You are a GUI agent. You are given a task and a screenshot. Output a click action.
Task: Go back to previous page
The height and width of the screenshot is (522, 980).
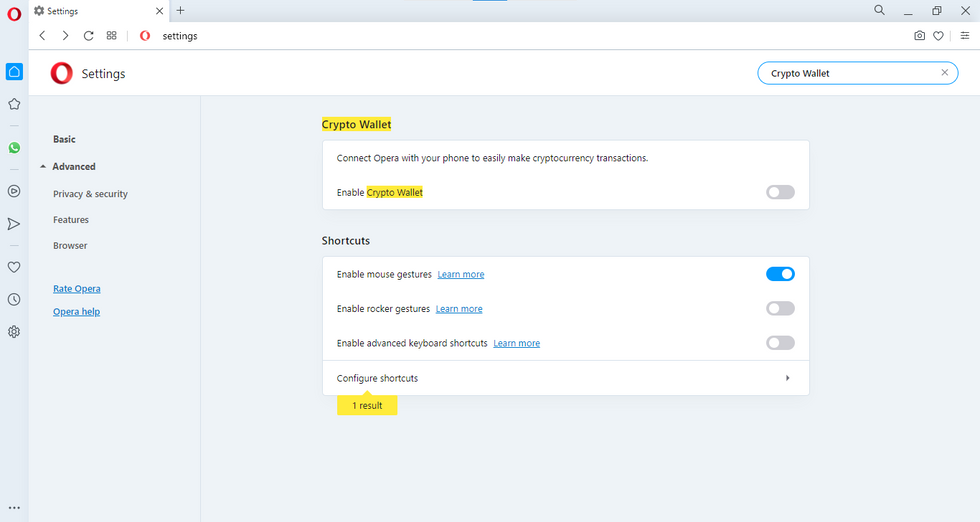(x=42, y=36)
